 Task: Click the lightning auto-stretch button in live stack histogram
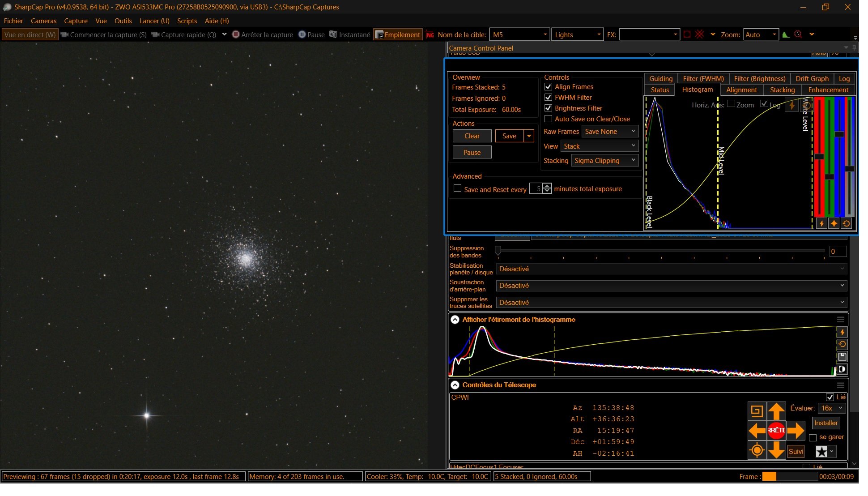click(x=792, y=106)
